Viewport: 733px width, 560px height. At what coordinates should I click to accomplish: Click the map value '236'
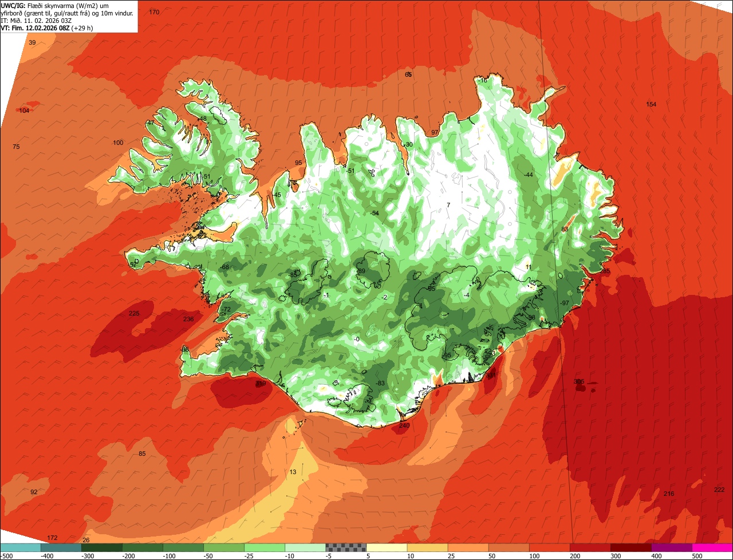point(188,320)
